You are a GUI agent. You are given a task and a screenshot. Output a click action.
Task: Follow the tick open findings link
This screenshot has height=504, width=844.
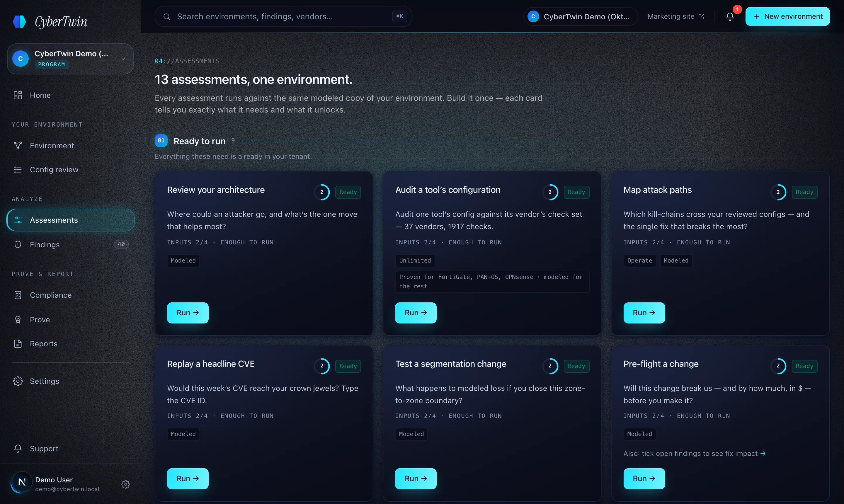[694, 453]
